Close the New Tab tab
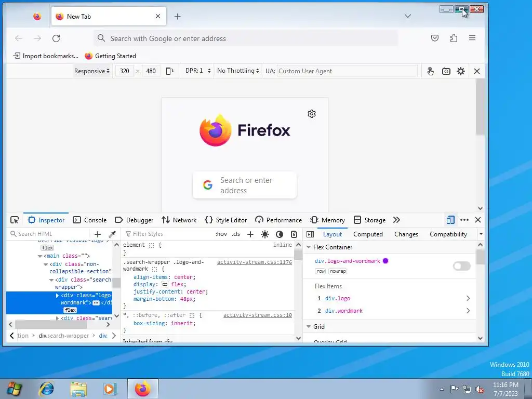 [x=158, y=16]
